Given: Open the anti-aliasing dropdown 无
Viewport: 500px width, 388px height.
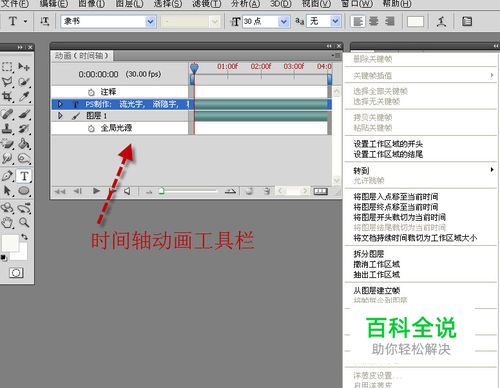Looking at the screenshot, I should [x=335, y=22].
